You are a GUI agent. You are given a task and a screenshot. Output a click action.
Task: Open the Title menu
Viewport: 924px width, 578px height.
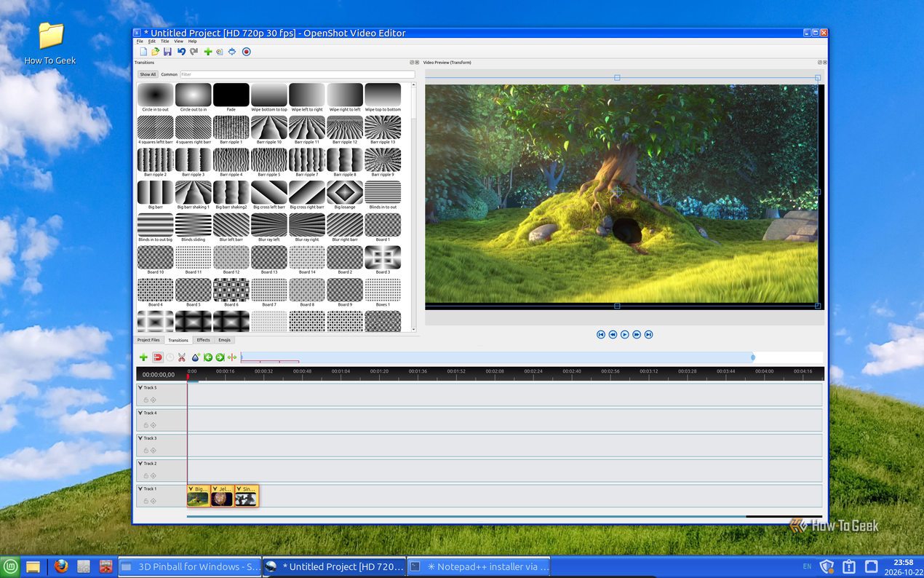point(165,41)
